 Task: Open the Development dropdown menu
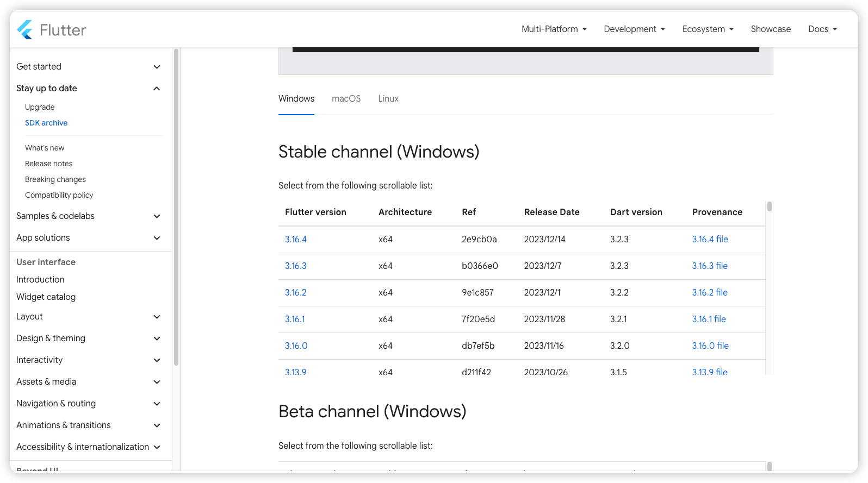(x=634, y=29)
